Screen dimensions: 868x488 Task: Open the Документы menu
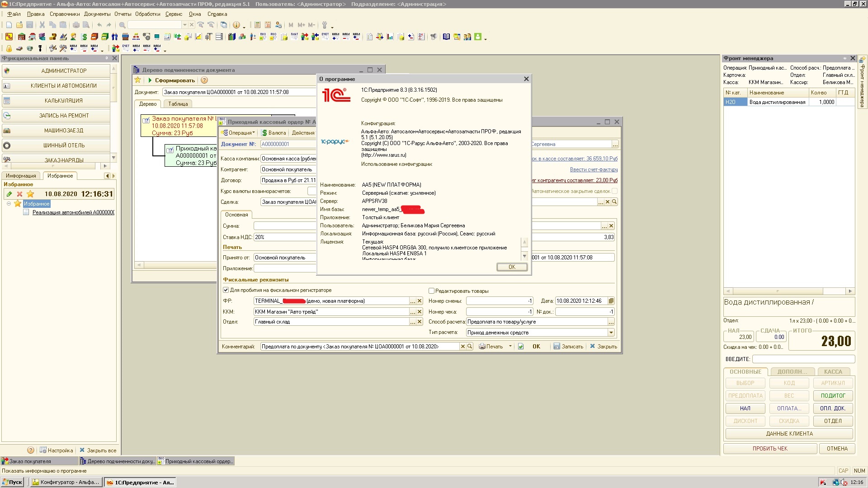(x=97, y=14)
